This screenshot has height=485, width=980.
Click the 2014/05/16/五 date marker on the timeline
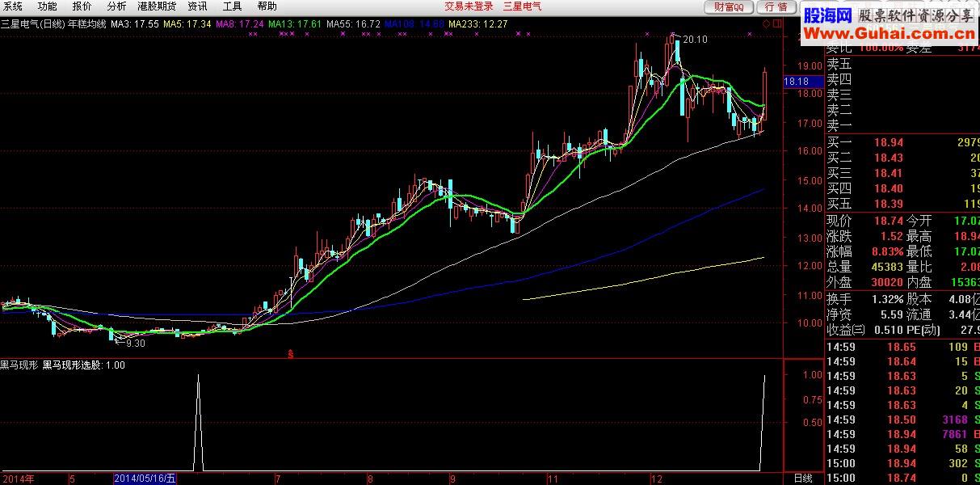145,479
